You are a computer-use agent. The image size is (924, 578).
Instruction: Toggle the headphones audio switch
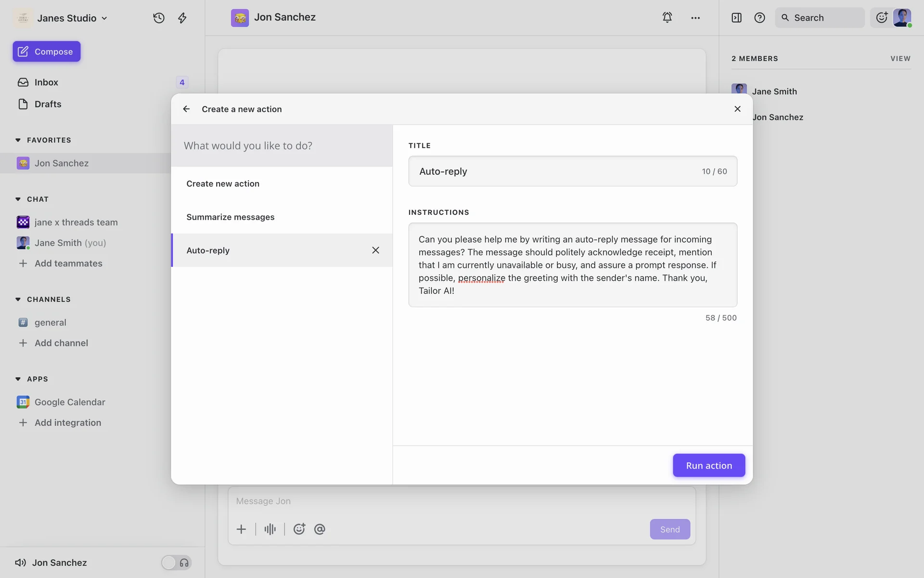coord(176,563)
